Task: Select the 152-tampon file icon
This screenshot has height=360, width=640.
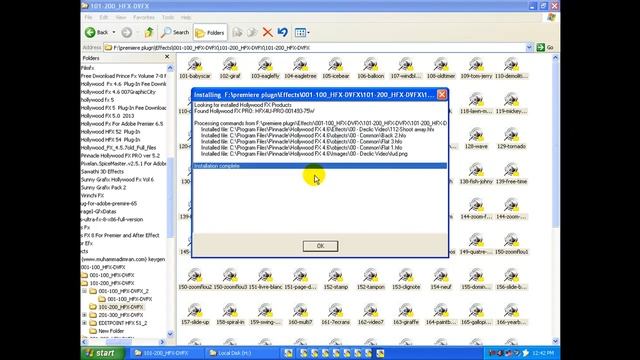Action: pos(371,279)
